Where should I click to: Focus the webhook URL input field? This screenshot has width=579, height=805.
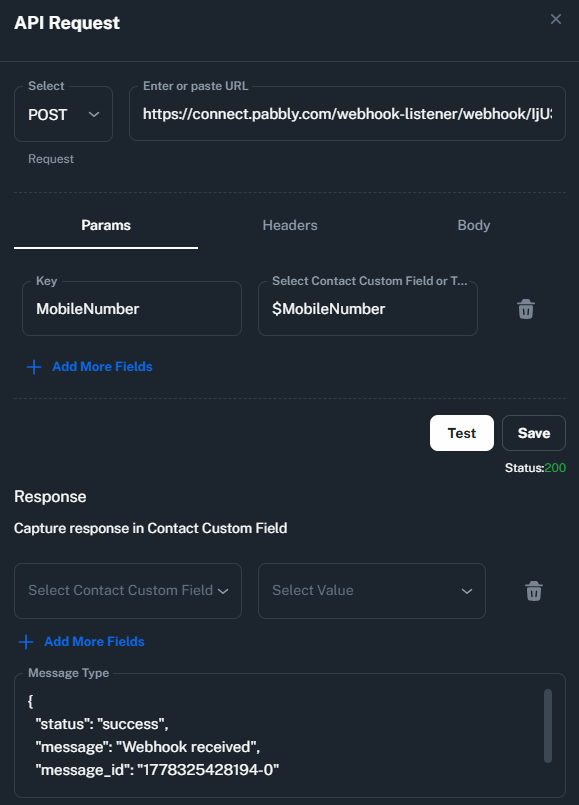point(348,114)
